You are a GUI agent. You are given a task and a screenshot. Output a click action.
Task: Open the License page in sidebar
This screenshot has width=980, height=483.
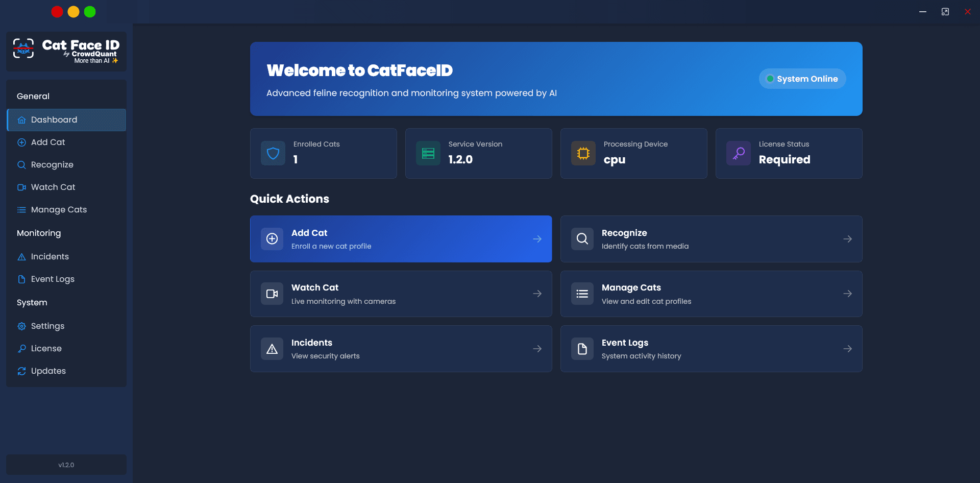click(x=66, y=349)
